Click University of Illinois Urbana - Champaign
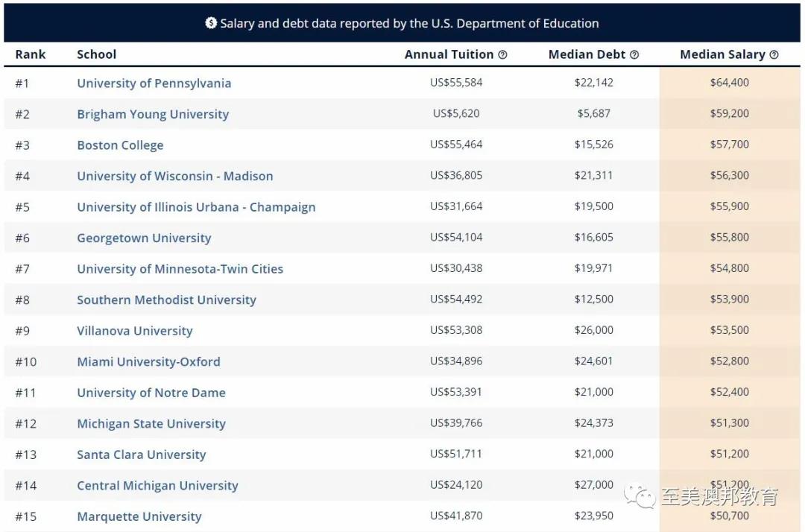Viewport: 805px width, 532px height. click(196, 206)
